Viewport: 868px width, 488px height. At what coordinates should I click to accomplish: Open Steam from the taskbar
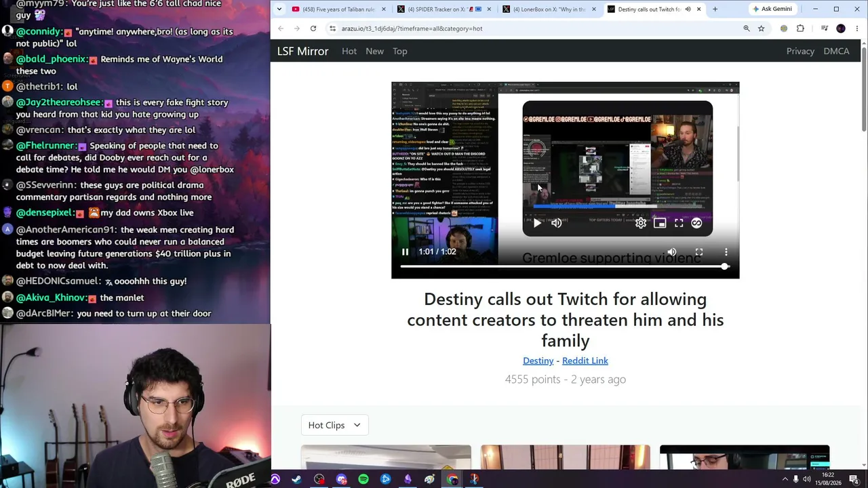coord(296,480)
